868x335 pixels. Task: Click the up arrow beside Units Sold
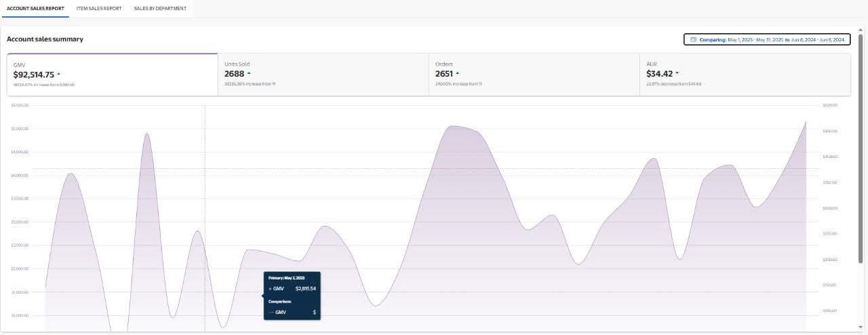click(x=249, y=73)
